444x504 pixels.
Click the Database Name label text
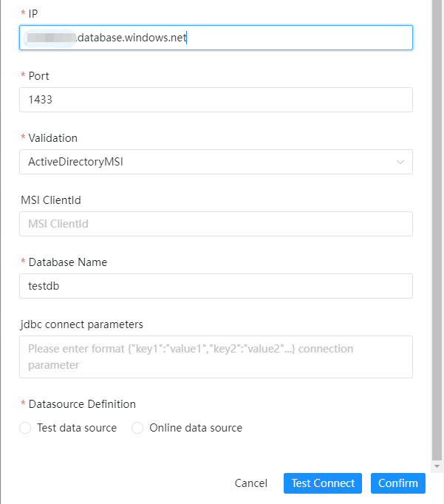(67, 262)
